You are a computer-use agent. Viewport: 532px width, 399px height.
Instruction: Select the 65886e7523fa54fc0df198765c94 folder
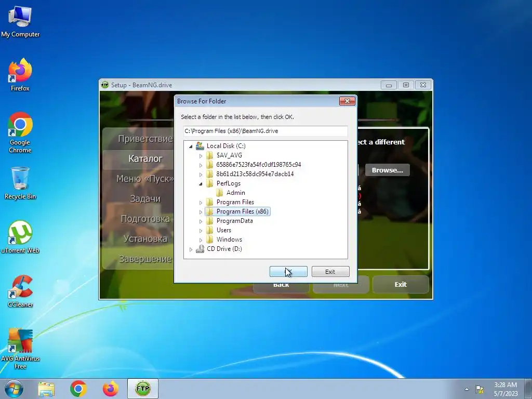click(x=259, y=165)
